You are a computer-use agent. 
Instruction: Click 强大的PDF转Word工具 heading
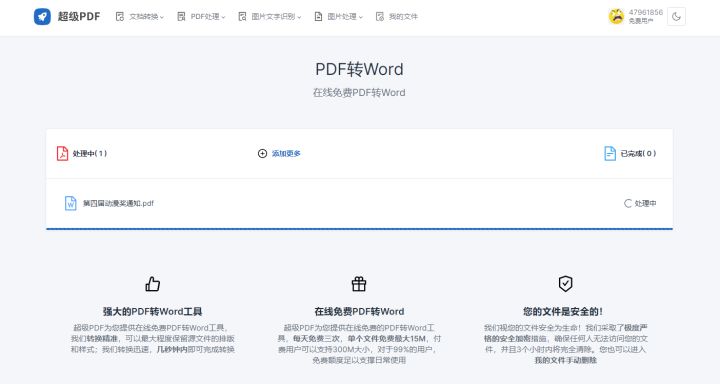(x=152, y=311)
